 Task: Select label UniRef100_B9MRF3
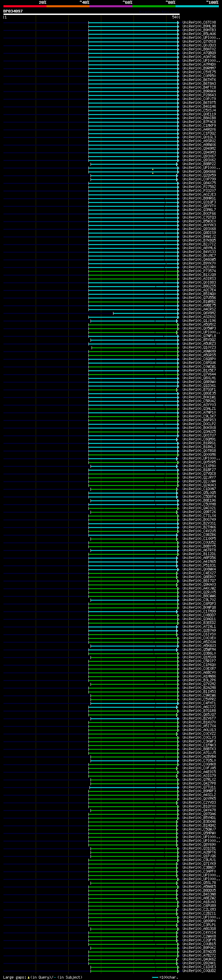199,791
